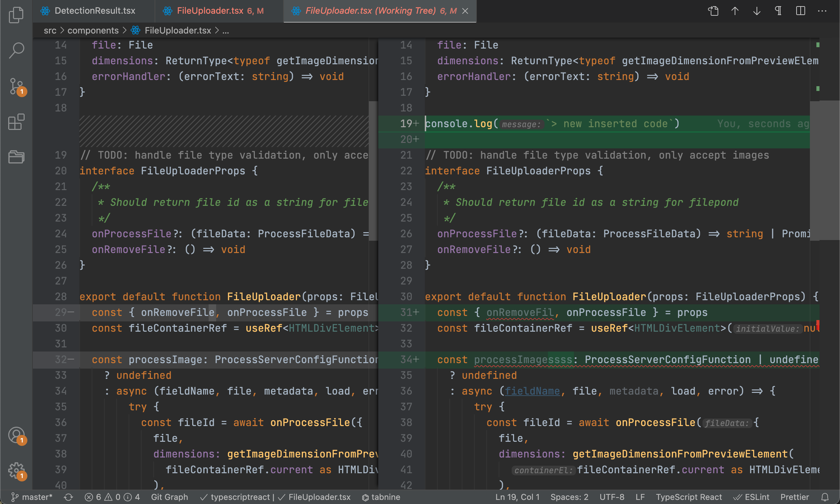Go to previous change arrow
This screenshot has height=504, width=840.
pos(735,11)
